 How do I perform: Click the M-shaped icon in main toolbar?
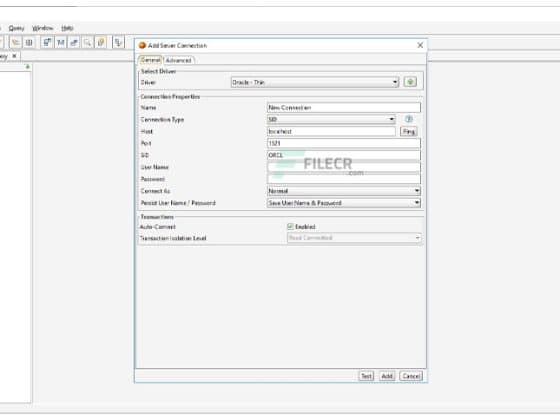60,42
